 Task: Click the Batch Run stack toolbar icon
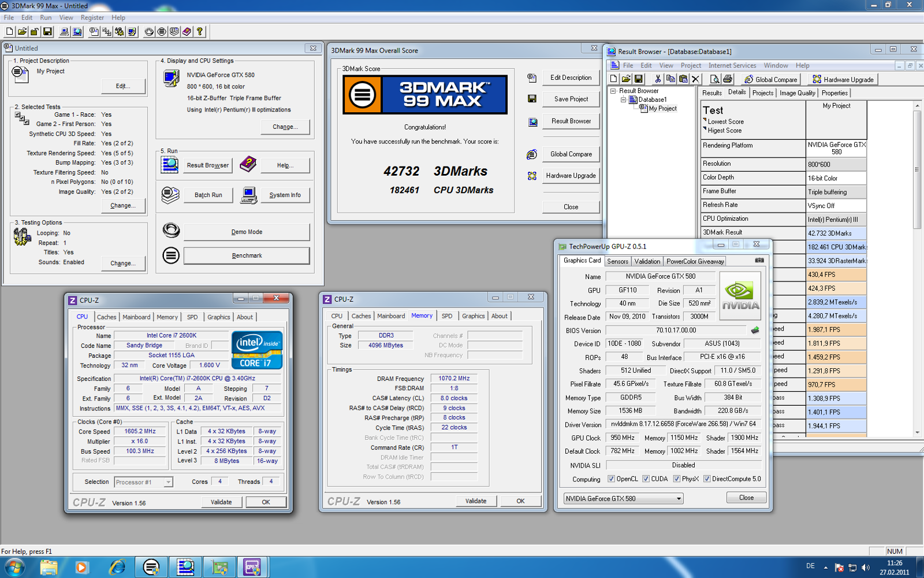(174, 32)
